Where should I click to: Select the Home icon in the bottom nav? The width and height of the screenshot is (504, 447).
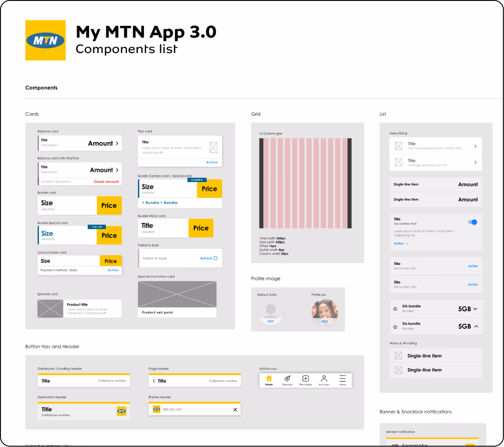tap(269, 379)
